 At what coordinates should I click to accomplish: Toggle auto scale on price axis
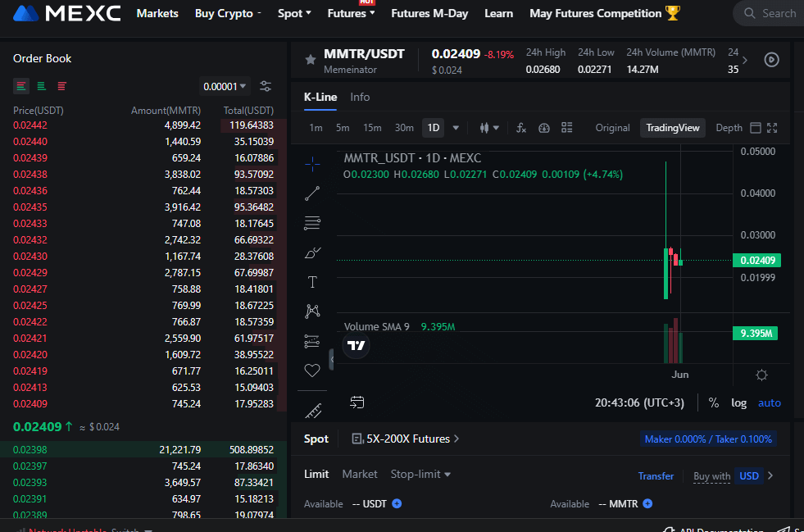(x=770, y=402)
